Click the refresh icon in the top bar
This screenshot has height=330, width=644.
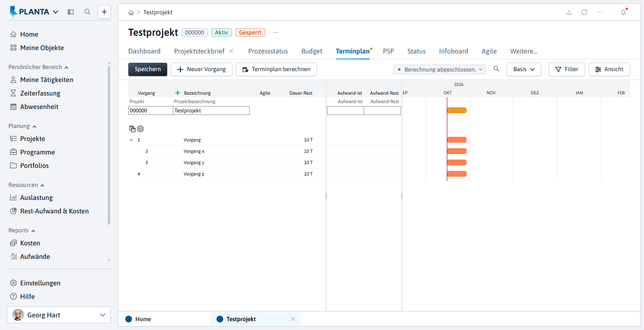584,12
